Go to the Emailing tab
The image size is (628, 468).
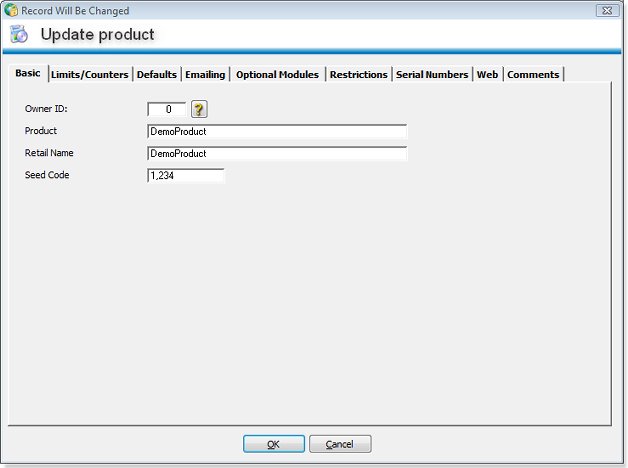pyautogui.click(x=205, y=75)
